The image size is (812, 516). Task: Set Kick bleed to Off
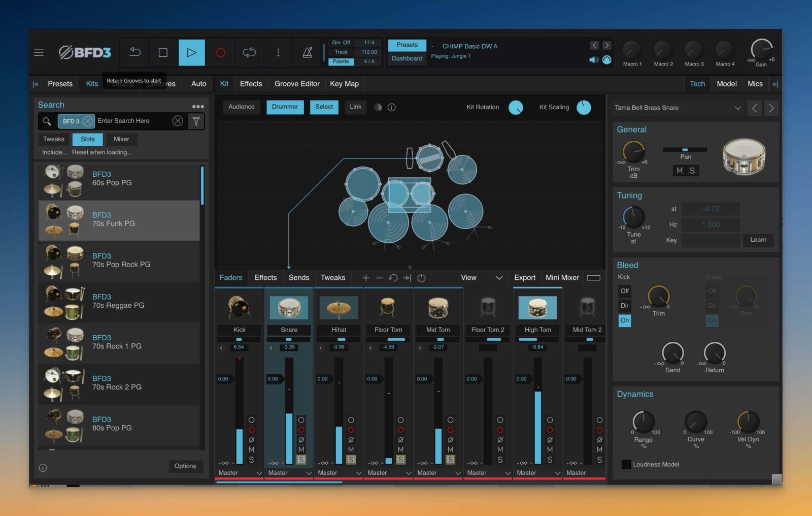click(624, 291)
